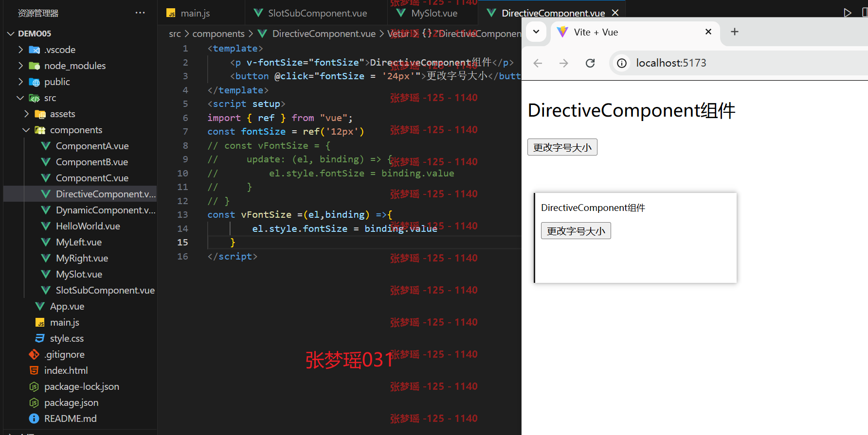Place cursor on line number 15
868x435 pixels.
pos(182,243)
